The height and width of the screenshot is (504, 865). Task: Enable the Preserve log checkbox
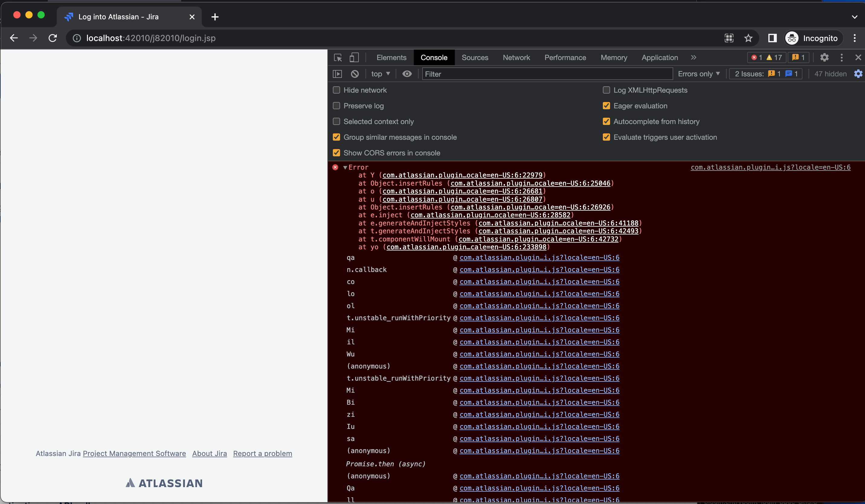[336, 106]
